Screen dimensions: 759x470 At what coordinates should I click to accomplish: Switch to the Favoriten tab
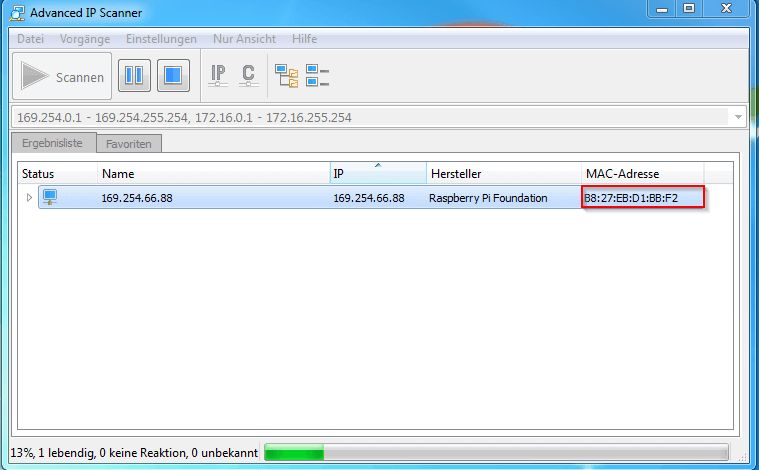coord(129,144)
